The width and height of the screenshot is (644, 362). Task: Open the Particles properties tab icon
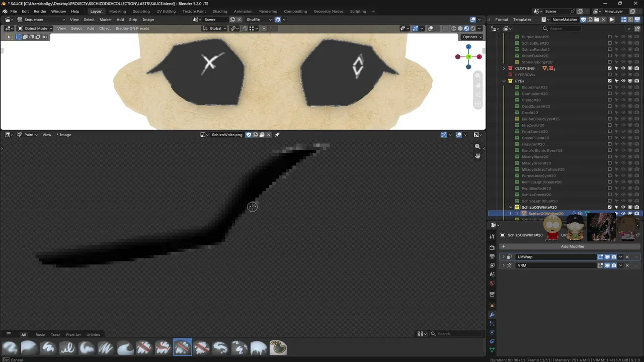point(492,323)
